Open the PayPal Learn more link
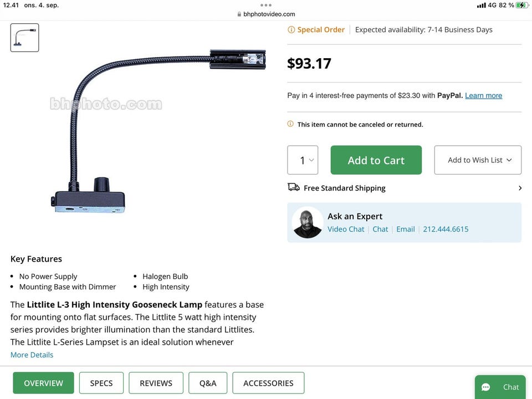 483,95
